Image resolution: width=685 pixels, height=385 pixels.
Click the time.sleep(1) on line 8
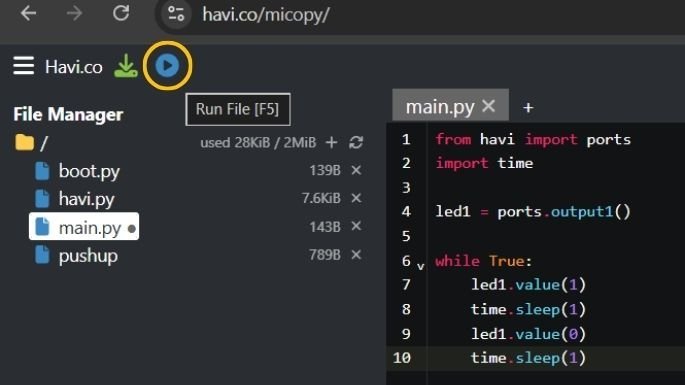(x=528, y=310)
